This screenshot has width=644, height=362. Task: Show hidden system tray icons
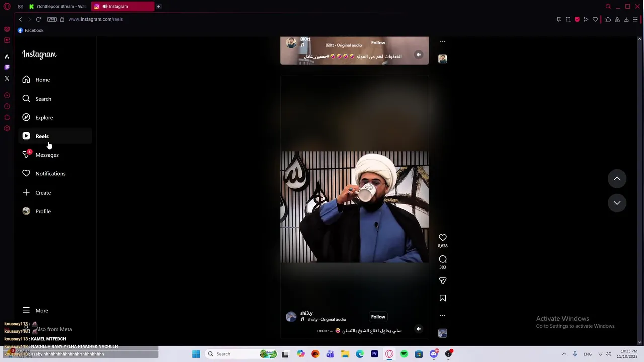[564, 354]
